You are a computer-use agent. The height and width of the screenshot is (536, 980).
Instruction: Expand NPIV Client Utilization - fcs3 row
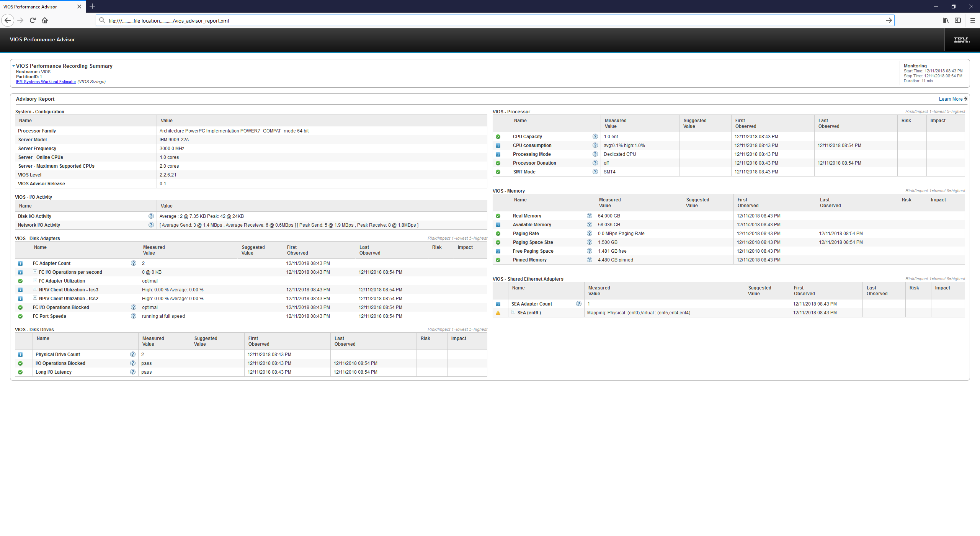click(x=35, y=289)
